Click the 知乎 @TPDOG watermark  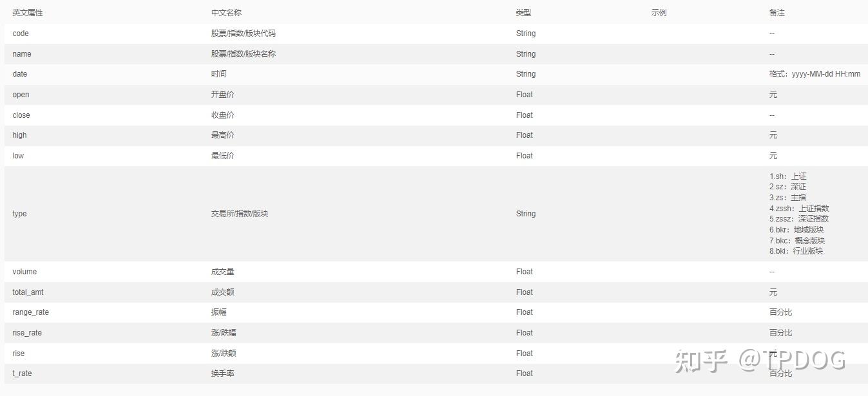click(x=760, y=361)
